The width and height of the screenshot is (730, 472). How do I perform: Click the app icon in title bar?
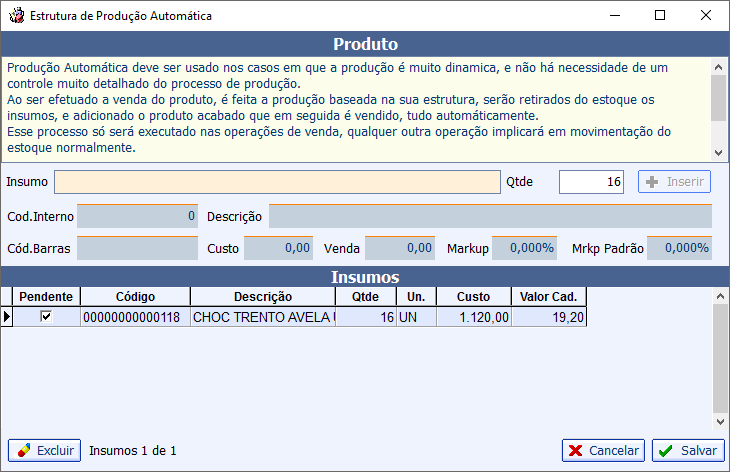[15, 16]
